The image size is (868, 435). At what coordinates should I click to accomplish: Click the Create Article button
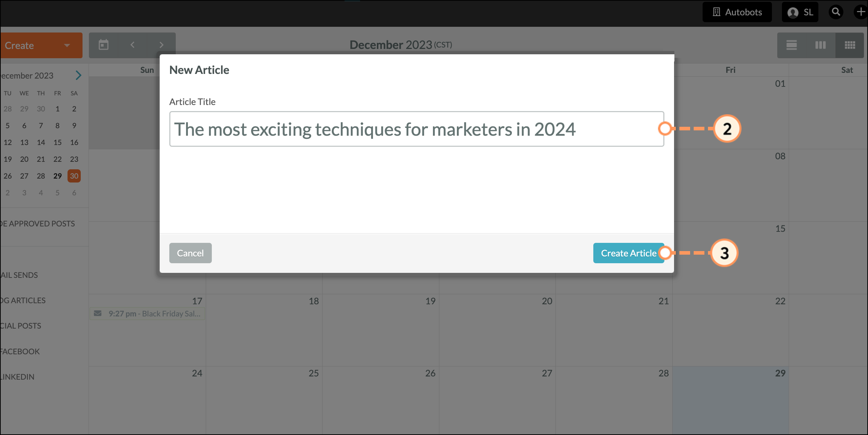click(629, 253)
